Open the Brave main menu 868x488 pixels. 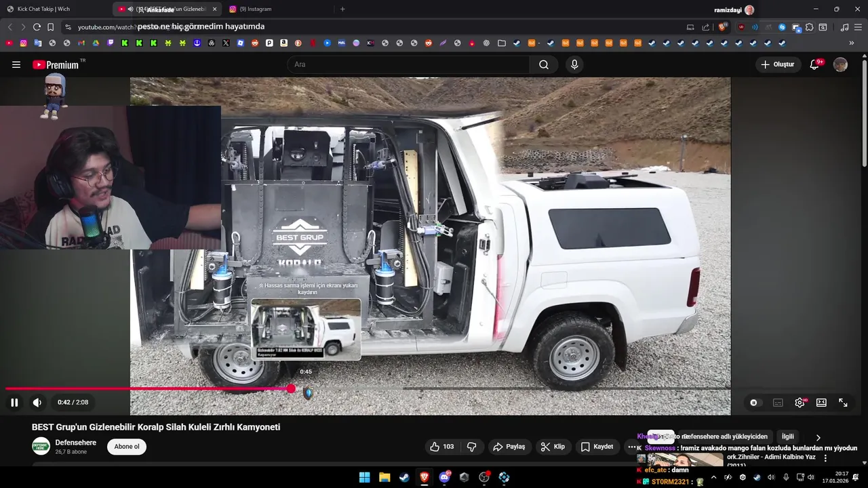coord(859,27)
